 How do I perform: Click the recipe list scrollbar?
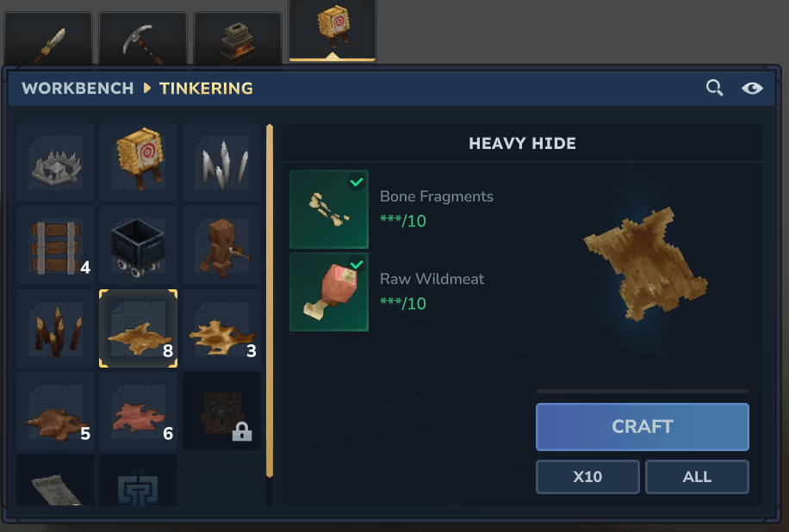(x=270, y=300)
